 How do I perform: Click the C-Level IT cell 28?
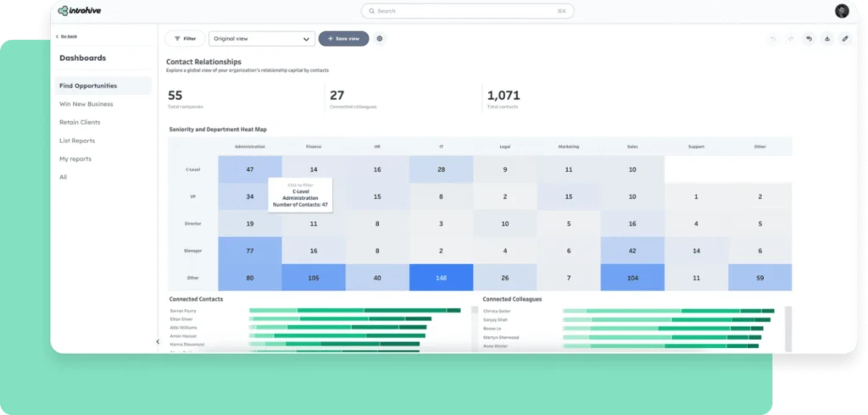[x=441, y=169]
